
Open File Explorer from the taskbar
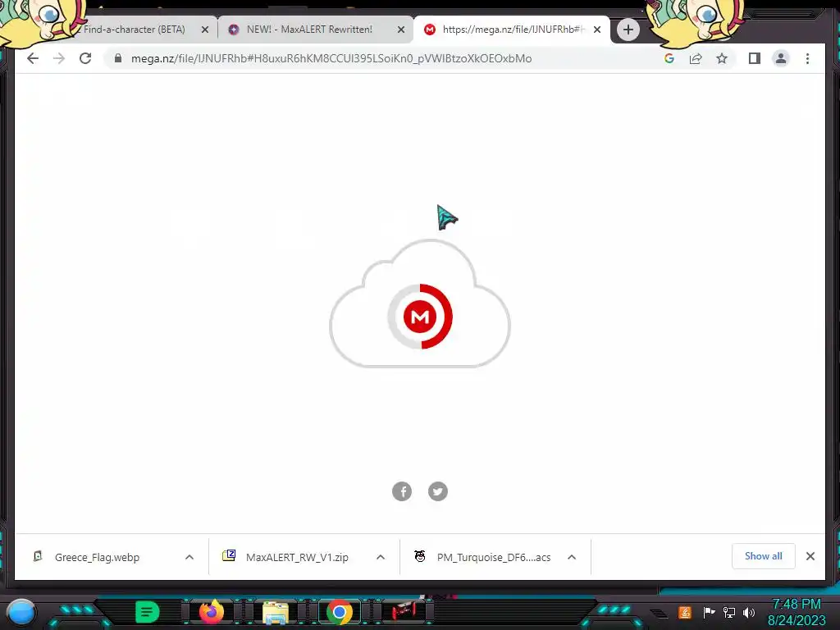click(x=276, y=613)
